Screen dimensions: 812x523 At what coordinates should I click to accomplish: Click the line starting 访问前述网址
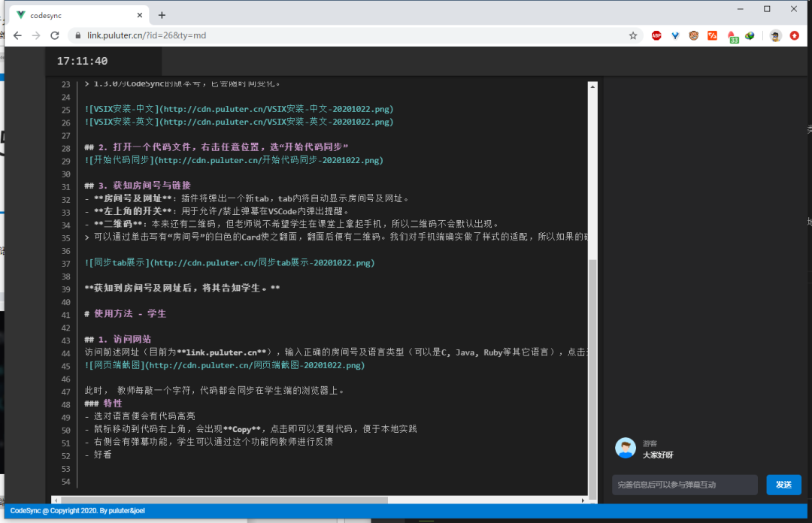pyautogui.click(x=336, y=352)
